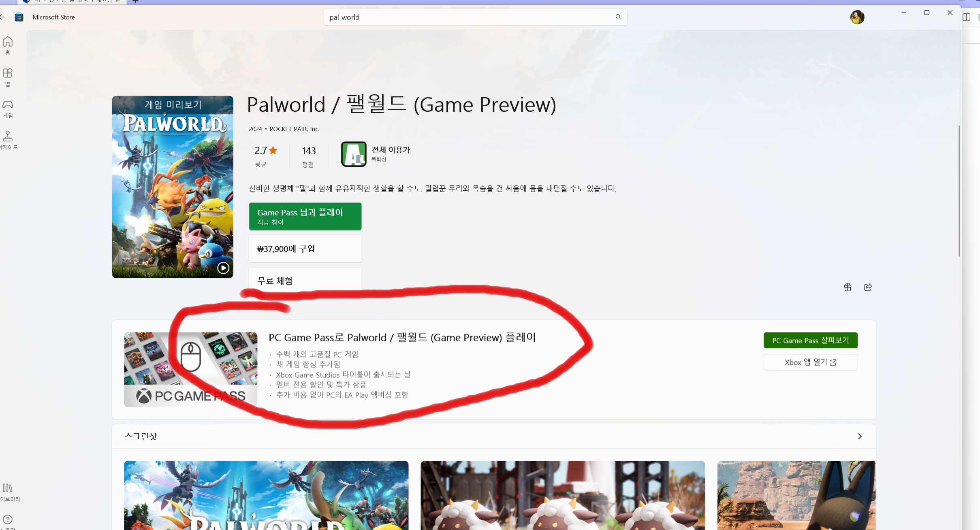Click the pal world search field
Viewport: 980px width, 530px height.
point(466,17)
